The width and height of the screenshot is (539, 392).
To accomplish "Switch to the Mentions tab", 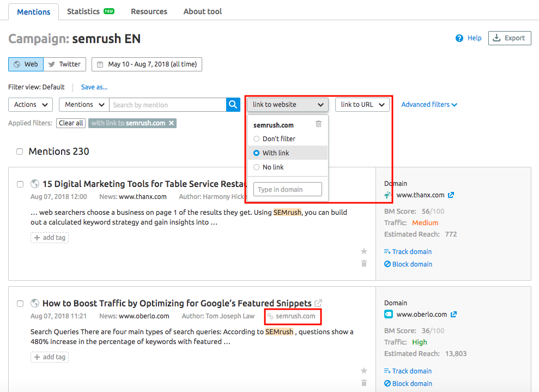I will 34,11.
